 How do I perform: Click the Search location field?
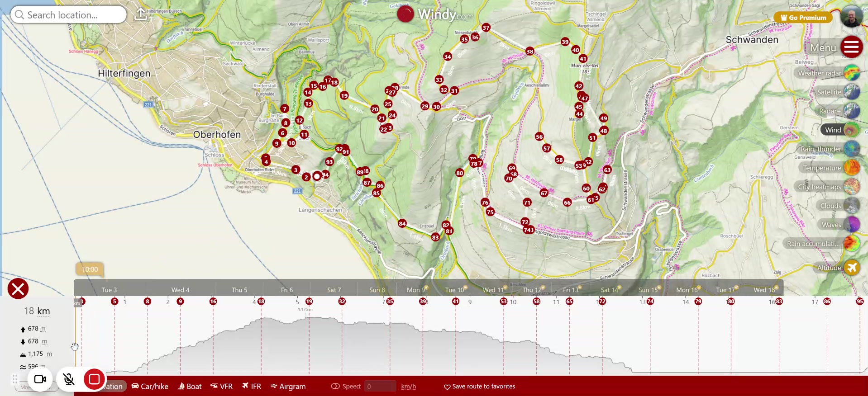point(69,15)
